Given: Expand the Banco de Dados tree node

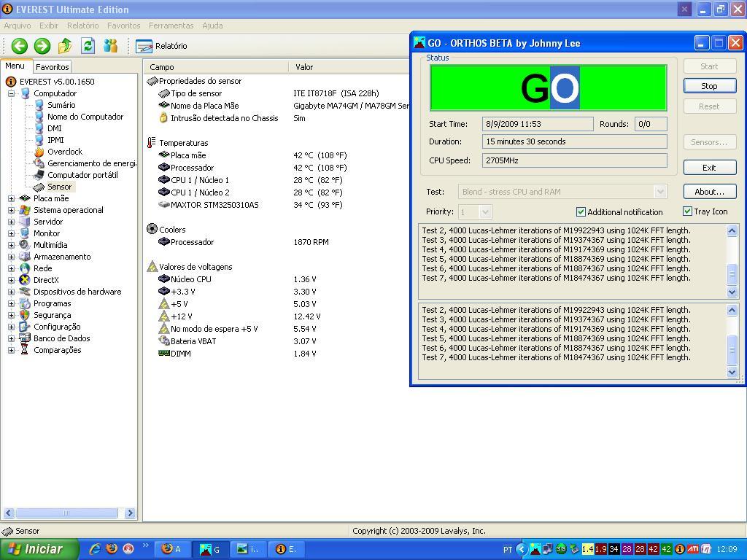Looking at the screenshot, I should tap(11, 338).
